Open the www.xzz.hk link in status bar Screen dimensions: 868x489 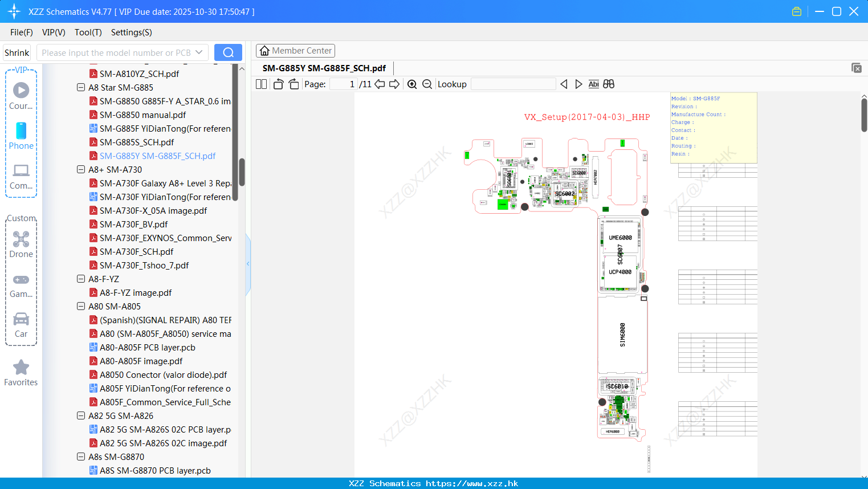[x=472, y=483]
